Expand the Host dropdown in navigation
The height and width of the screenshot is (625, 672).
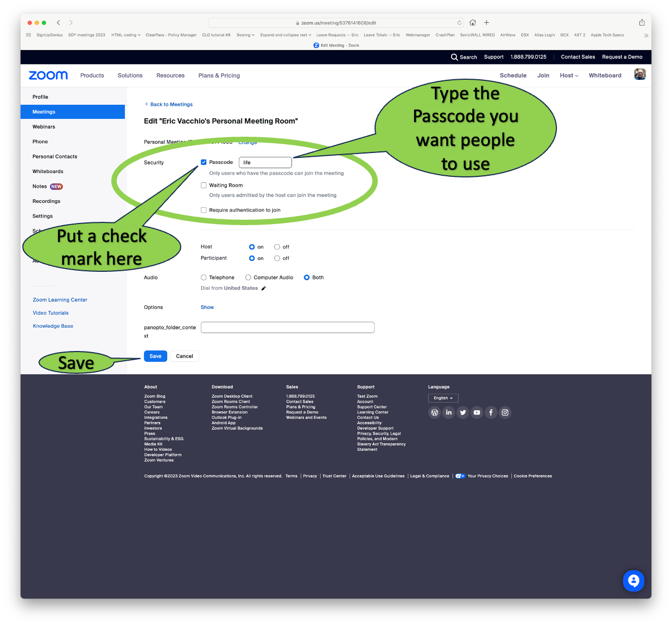[x=569, y=75]
